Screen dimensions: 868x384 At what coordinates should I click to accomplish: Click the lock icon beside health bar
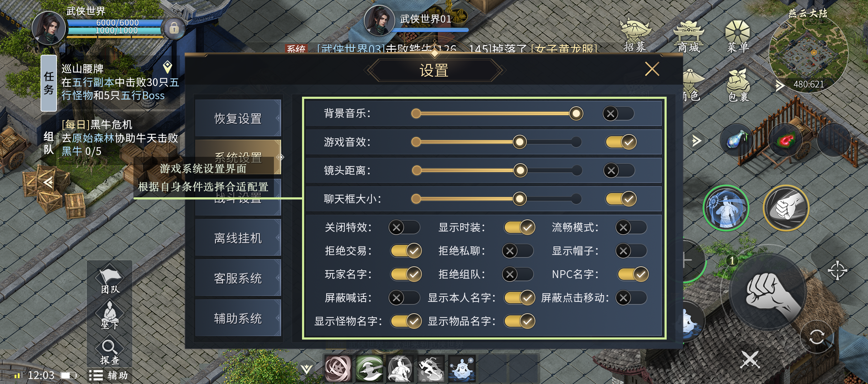(x=174, y=28)
